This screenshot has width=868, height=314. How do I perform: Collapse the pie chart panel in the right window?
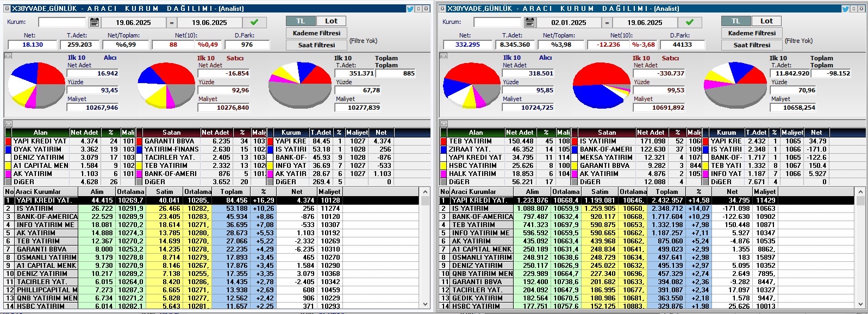pos(444,55)
